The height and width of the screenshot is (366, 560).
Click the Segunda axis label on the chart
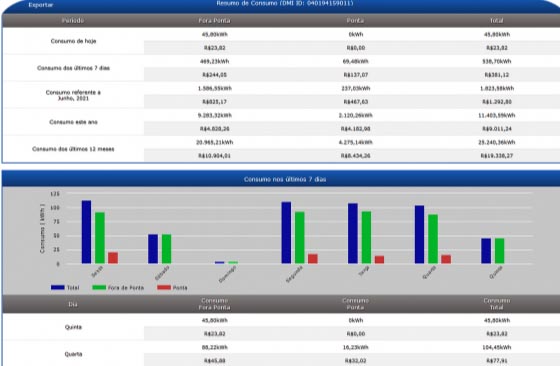click(x=294, y=275)
